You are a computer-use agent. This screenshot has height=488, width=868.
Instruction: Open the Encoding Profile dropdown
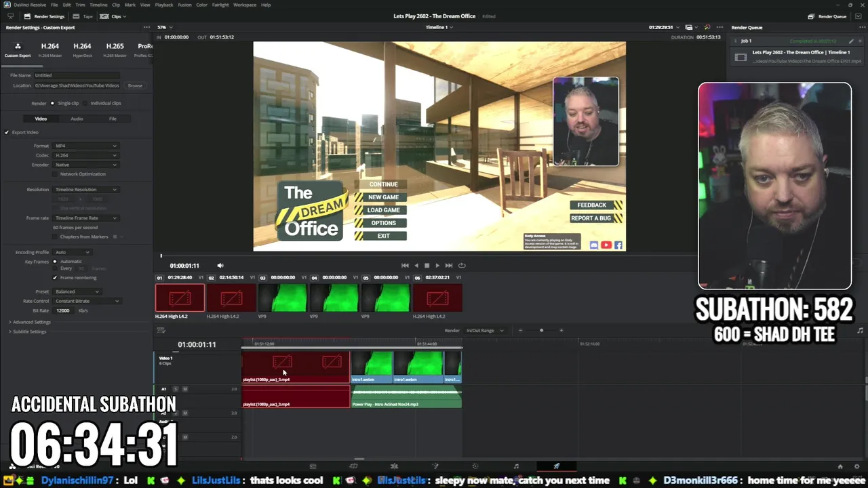click(72, 252)
